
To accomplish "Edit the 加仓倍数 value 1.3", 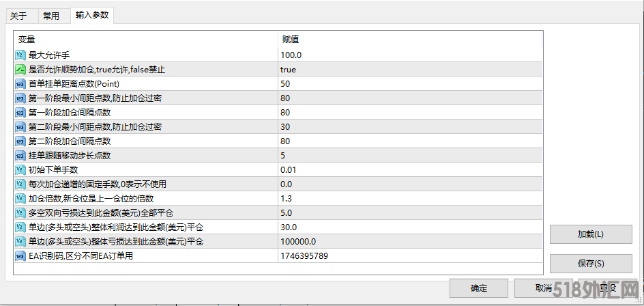I will (x=410, y=199).
